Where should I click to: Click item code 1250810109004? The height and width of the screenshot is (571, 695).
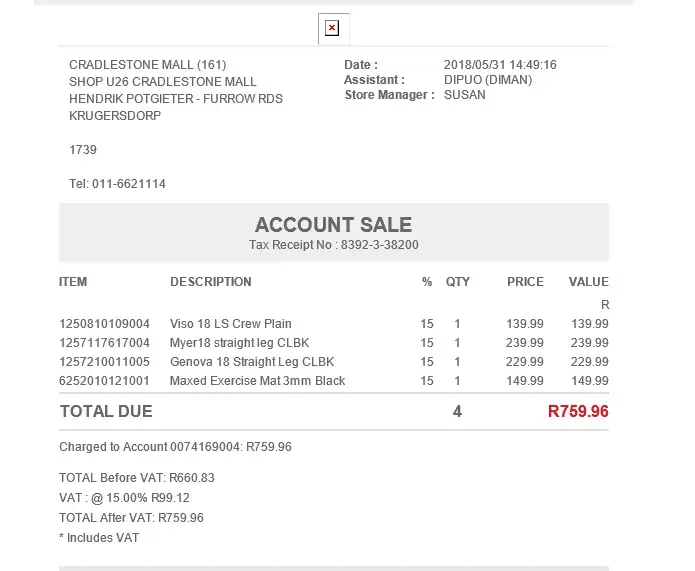(104, 324)
